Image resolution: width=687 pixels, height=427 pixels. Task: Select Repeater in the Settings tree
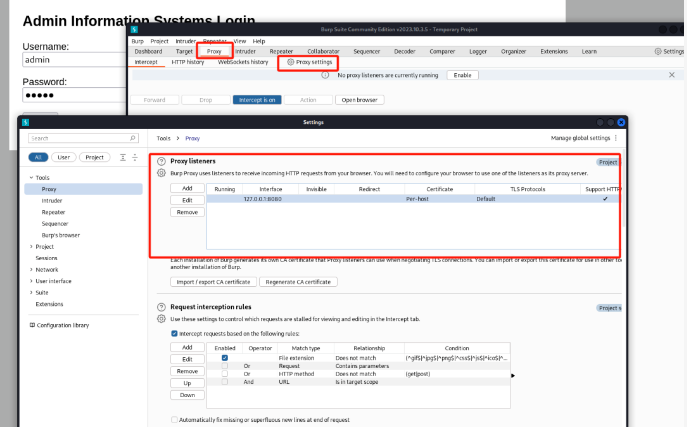coord(53,212)
